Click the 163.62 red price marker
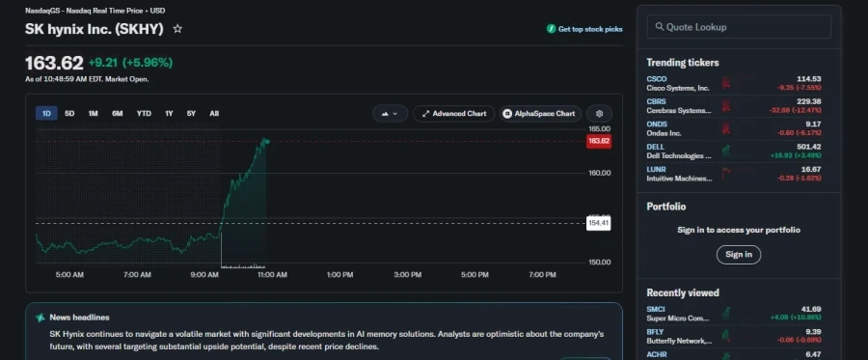This screenshot has height=360, width=868. [x=599, y=141]
